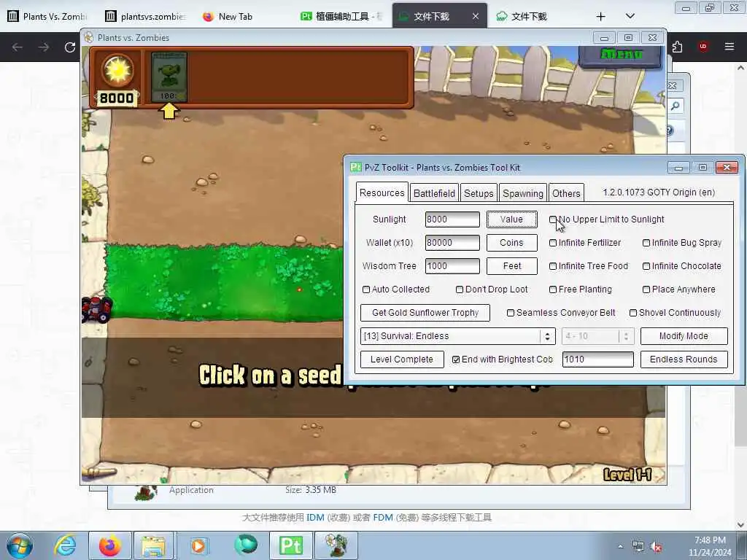The image size is (747, 560).
Task: Toggle the Auto Collected checkbox
Action: (x=366, y=289)
